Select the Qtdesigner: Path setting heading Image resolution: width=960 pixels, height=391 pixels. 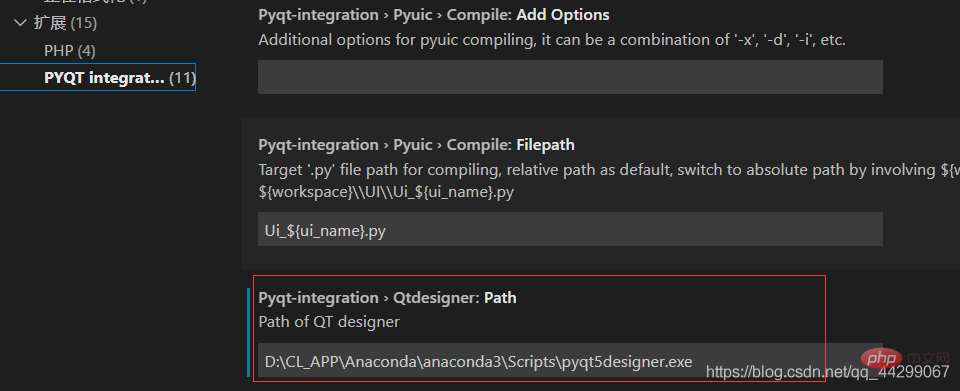coord(388,298)
